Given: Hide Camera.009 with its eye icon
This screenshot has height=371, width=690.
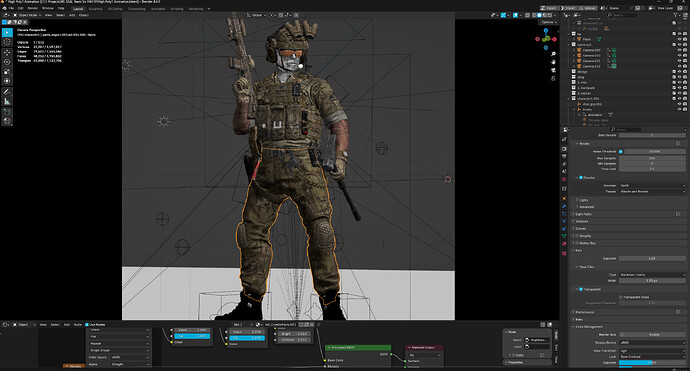Looking at the screenshot, I should [x=679, y=50].
